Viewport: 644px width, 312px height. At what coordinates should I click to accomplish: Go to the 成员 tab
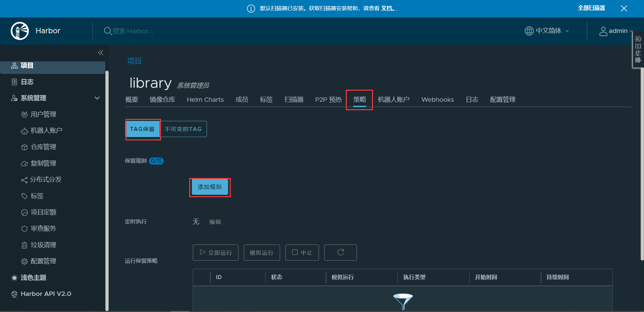pyautogui.click(x=242, y=99)
